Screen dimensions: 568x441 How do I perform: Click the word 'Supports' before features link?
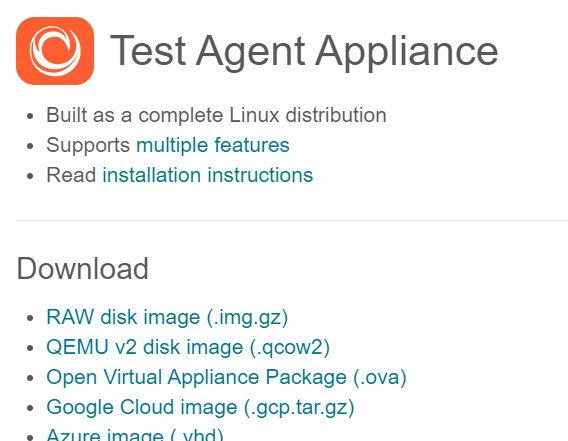coord(88,146)
